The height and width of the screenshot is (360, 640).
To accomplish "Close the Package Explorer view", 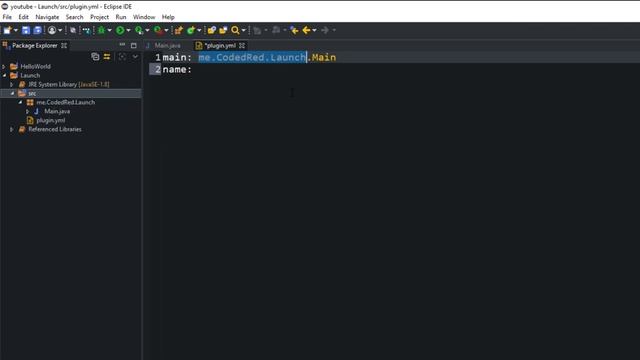I will 64,46.
